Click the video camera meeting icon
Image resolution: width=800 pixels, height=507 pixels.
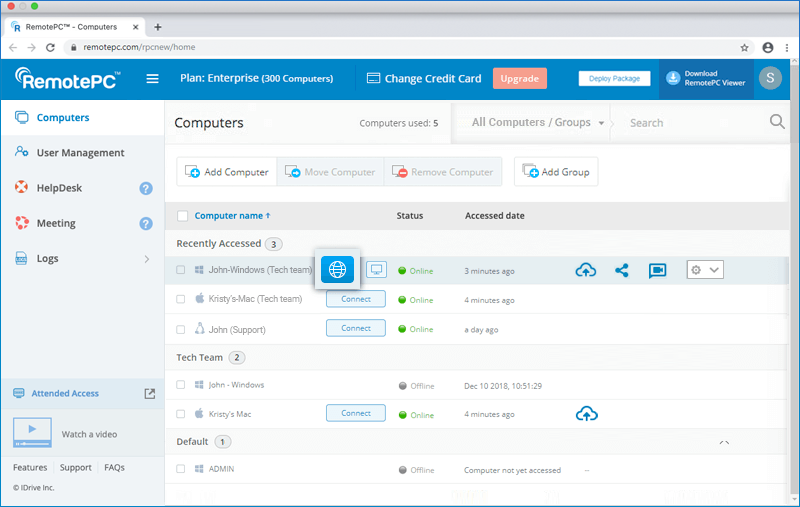657,270
